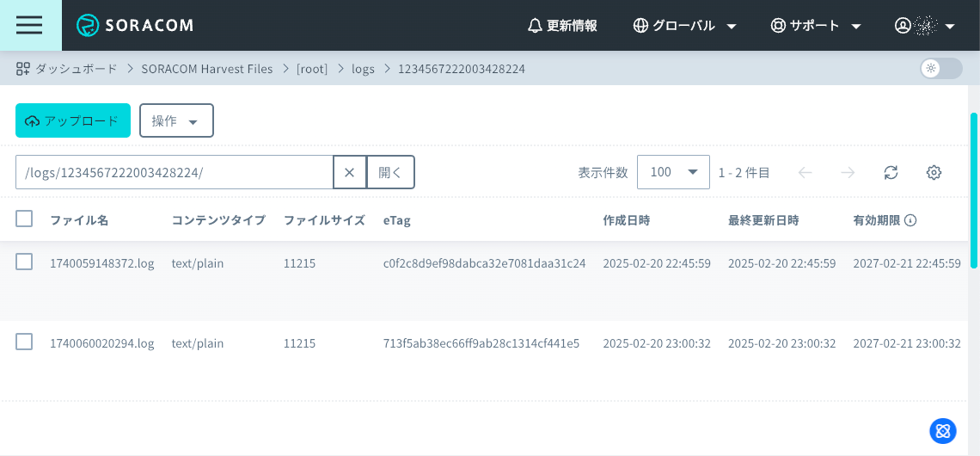The height and width of the screenshot is (456, 980).
Task: Select checkbox for 1740060020294.log
Action: [x=24, y=342]
